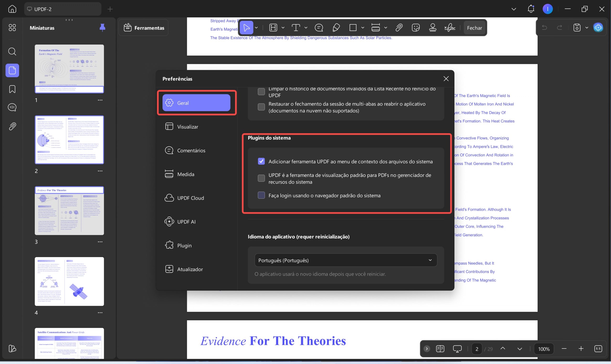The height and width of the screenshot is (364, 611).
Task: Open the Português language dropdown
Action: [346, 260]
